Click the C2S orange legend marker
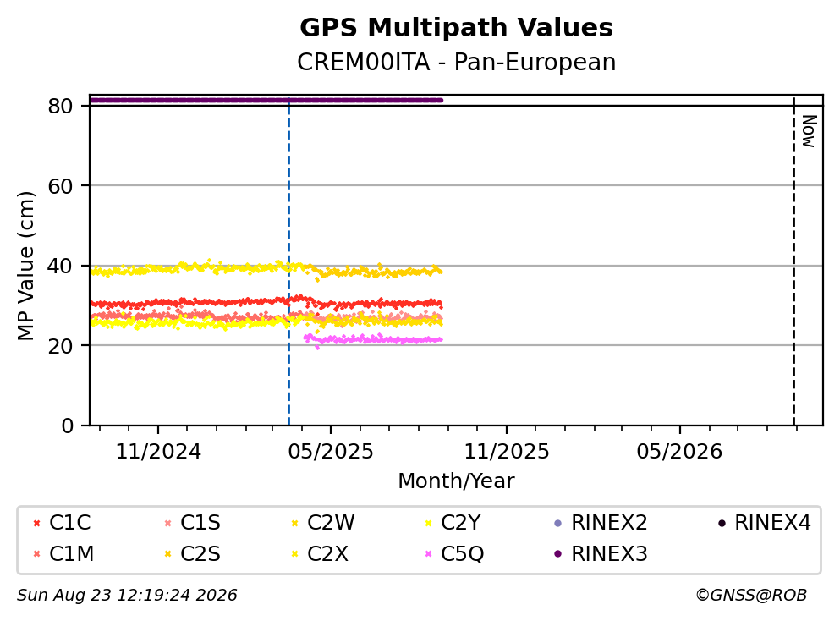This screenshot has height=621, width=840. pos(167,554)
